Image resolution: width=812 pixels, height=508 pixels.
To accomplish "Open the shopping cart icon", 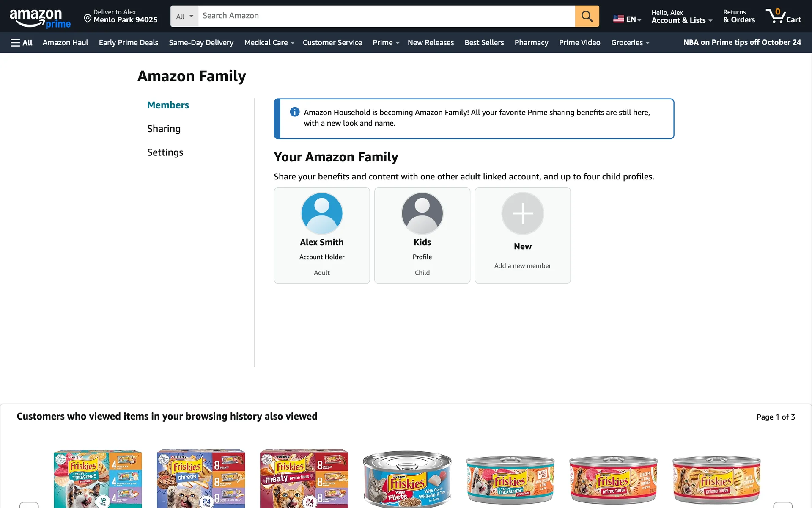I will pos(783,16).
